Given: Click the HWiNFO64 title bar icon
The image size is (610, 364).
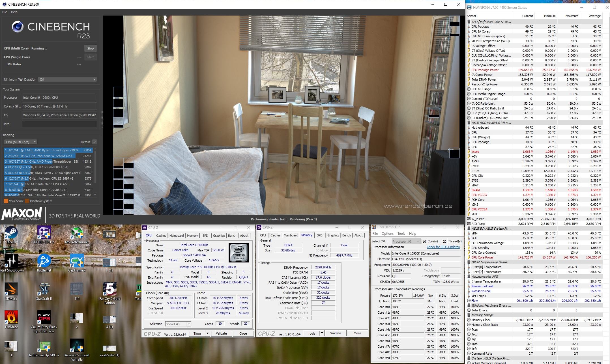Looking at the screenshot, I should click(470, 8).
